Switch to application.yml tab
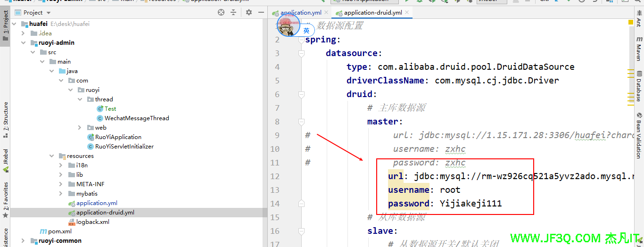Screen dimensions: 644x247 (300, 13)
